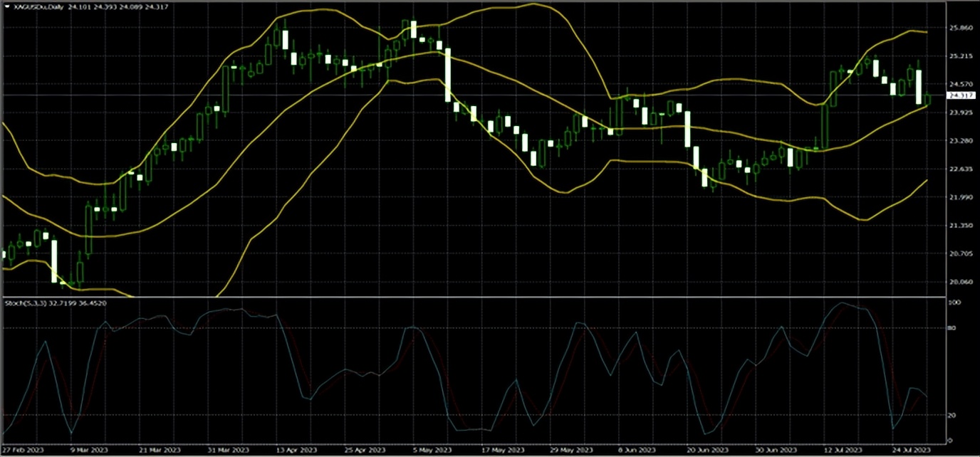The image size is (980, 457).
Task: Click the stochastic 100 level label
Action: (953, 303)
